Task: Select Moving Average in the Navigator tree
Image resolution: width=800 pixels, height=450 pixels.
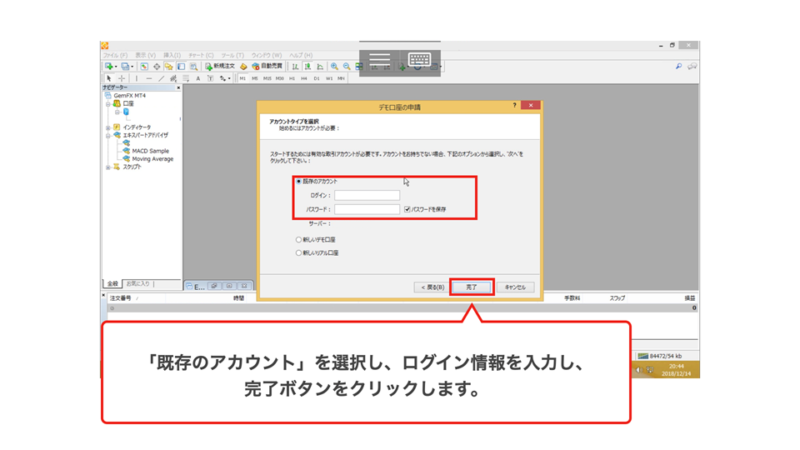Action: [153, 159]
